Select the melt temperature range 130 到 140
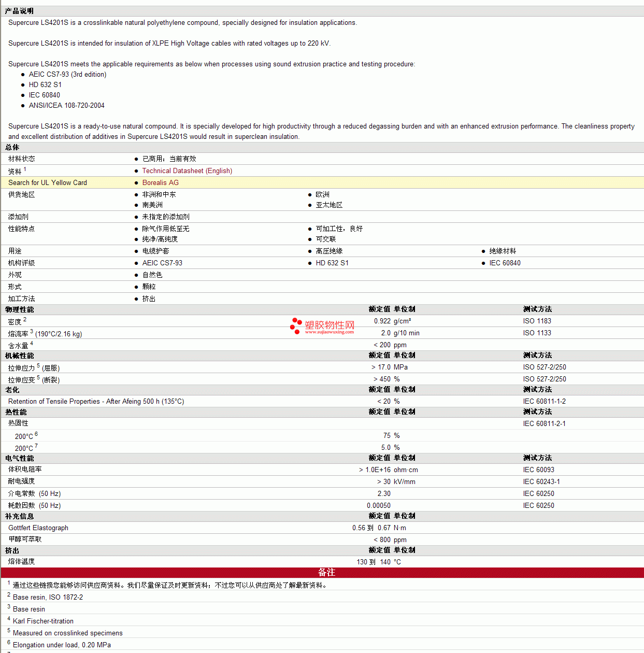Image resolution: width=644 pixels, height=653 pixels. pos(374,562)
